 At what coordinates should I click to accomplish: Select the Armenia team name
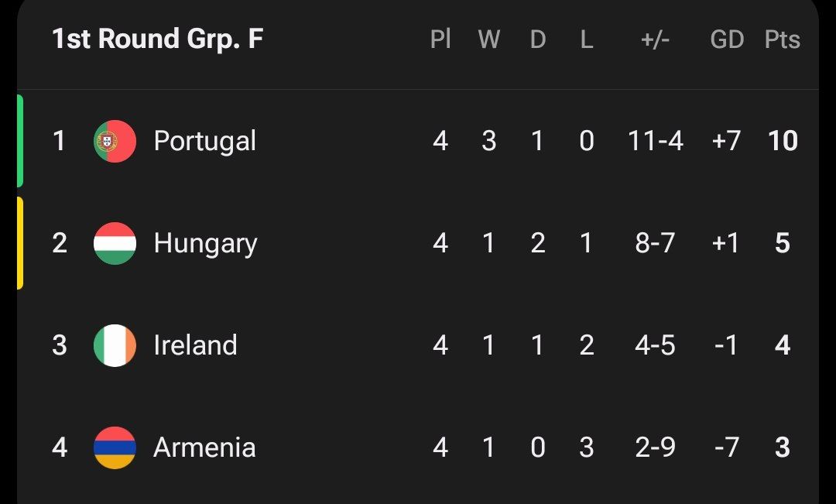204,447
